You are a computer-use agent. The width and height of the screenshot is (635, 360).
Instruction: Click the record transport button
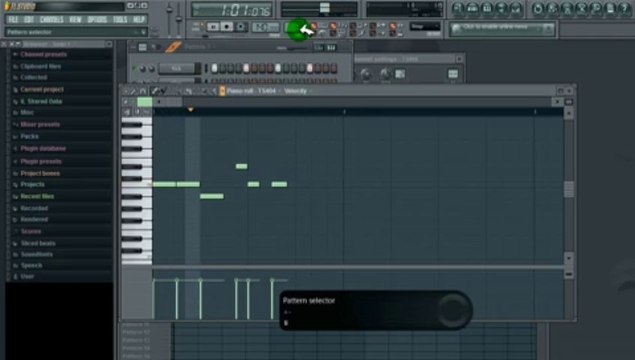click(241, 27)
